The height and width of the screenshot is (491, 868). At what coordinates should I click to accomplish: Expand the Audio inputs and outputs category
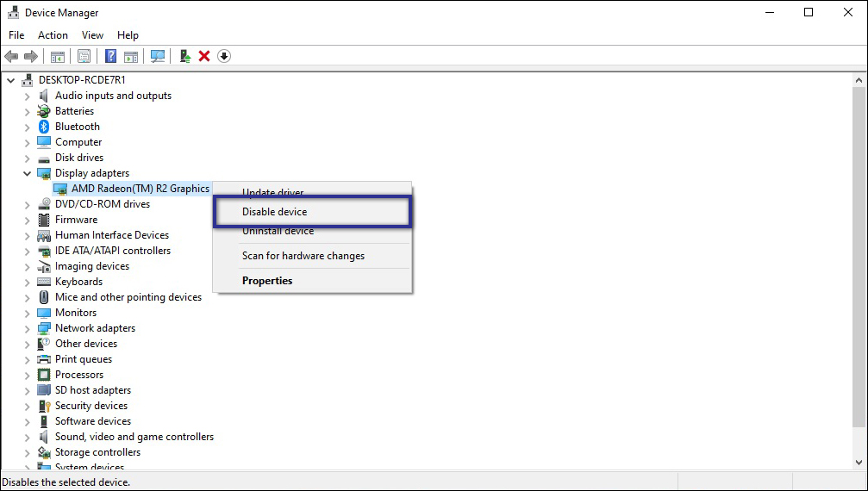tap(28, 96)
